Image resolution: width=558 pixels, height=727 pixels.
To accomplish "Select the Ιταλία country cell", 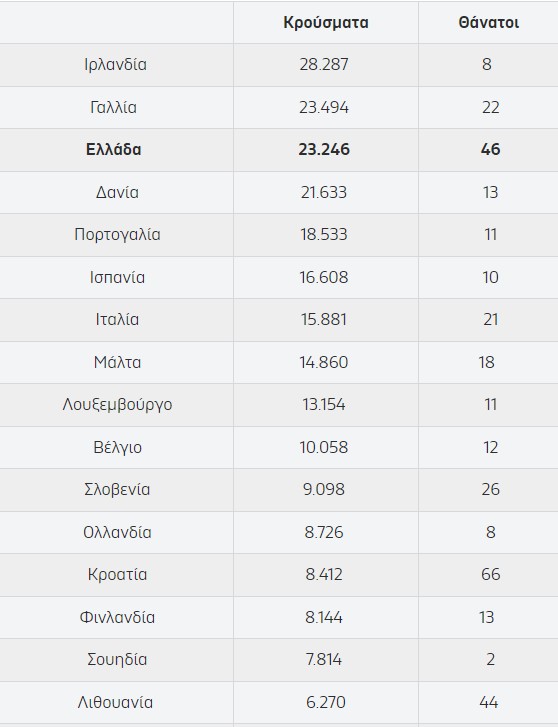I will coord(117,319).
